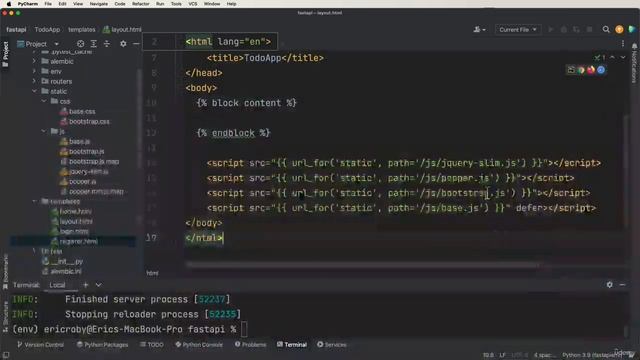Open the Apple menu
The height and width of the screenshot is (360, 640).
pos(8,4)
